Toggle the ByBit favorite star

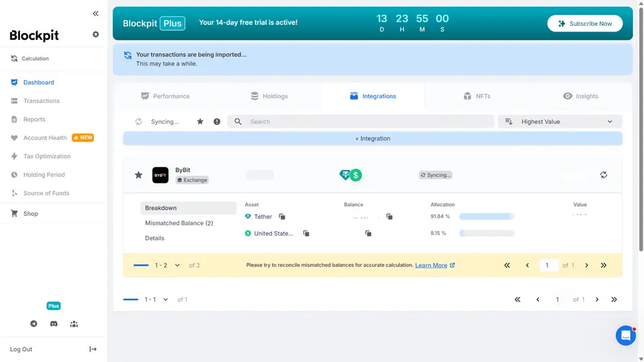[x=138, y=175]
